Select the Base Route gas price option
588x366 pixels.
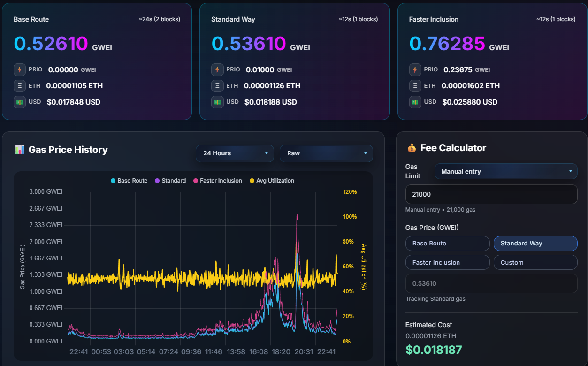pos(448,244)
